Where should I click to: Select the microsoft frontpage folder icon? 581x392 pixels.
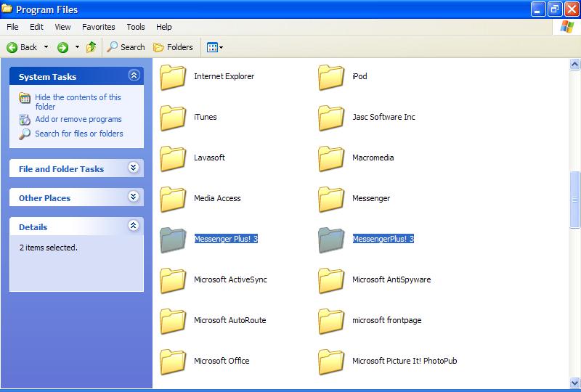point(331,321)
